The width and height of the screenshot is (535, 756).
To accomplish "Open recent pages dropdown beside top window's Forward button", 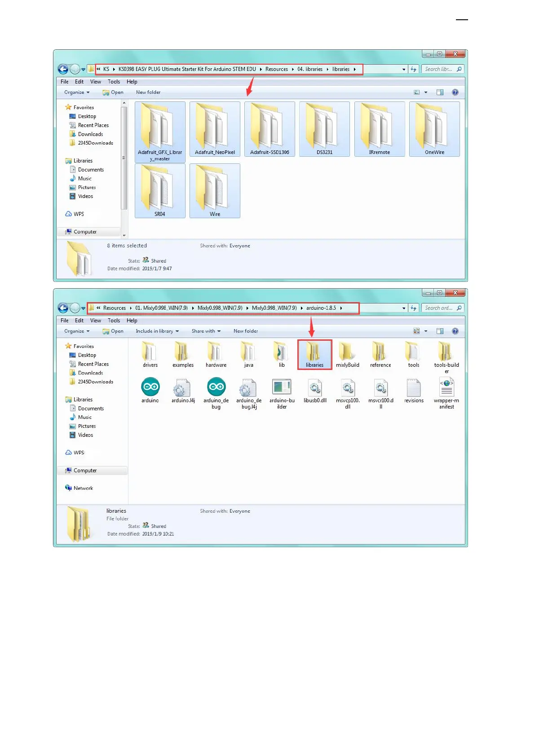I will pos(84,70).
